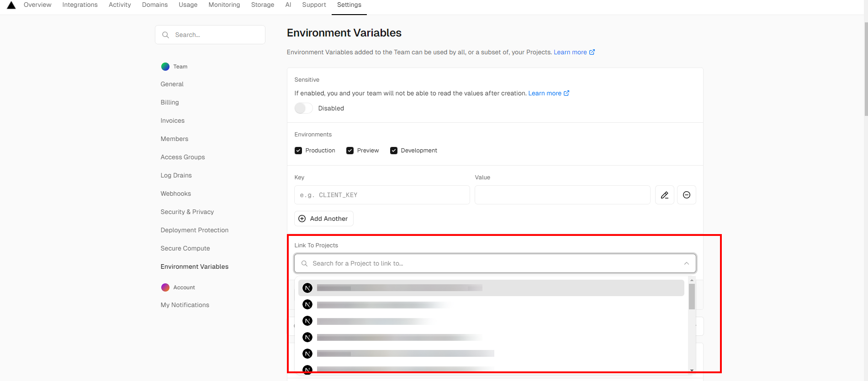Click the Vercel triangle logo
868x381 pixels.
(x=11, y=5)
